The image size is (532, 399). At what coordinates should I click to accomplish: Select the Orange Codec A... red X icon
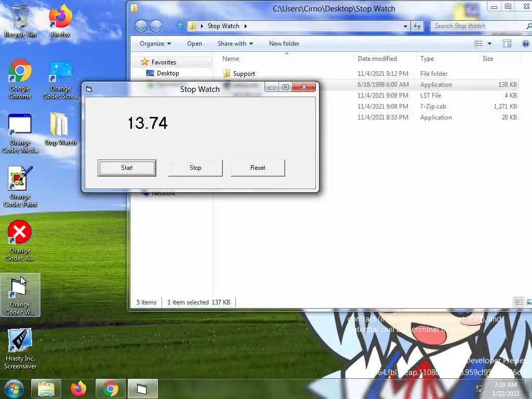click(20, 241)
